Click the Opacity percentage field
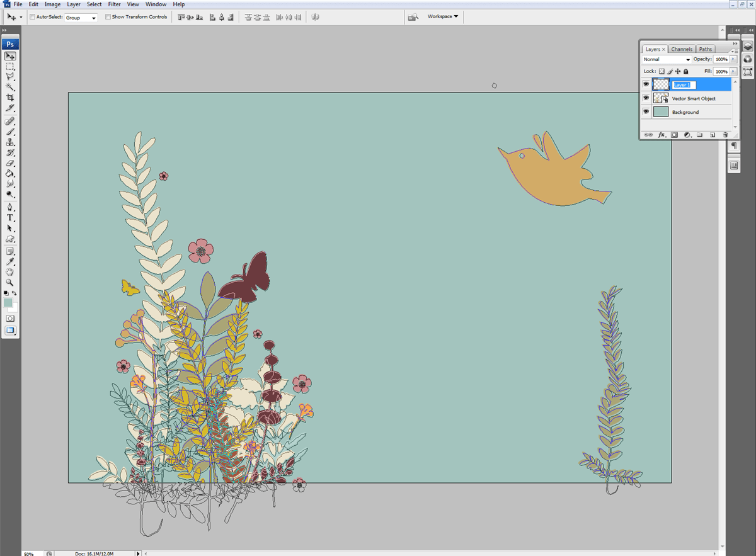This screenshot has width=756, height=556. (x=721, y=59)
